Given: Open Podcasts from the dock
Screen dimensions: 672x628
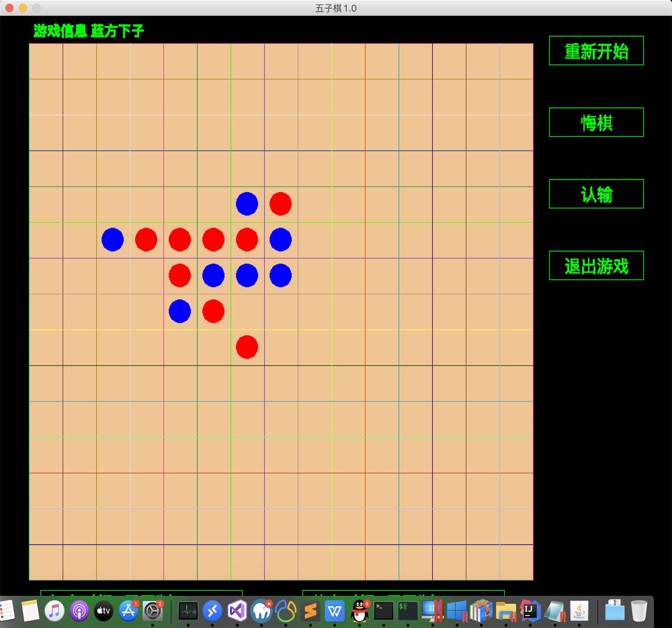Looking at the screenshot, I should 79,611.
